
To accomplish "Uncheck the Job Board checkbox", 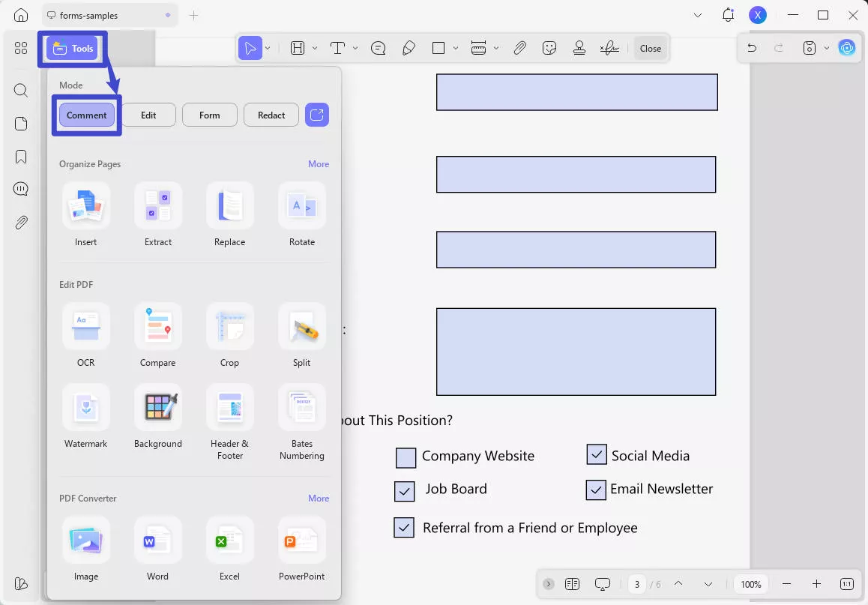I will click(x=405, y=492).
